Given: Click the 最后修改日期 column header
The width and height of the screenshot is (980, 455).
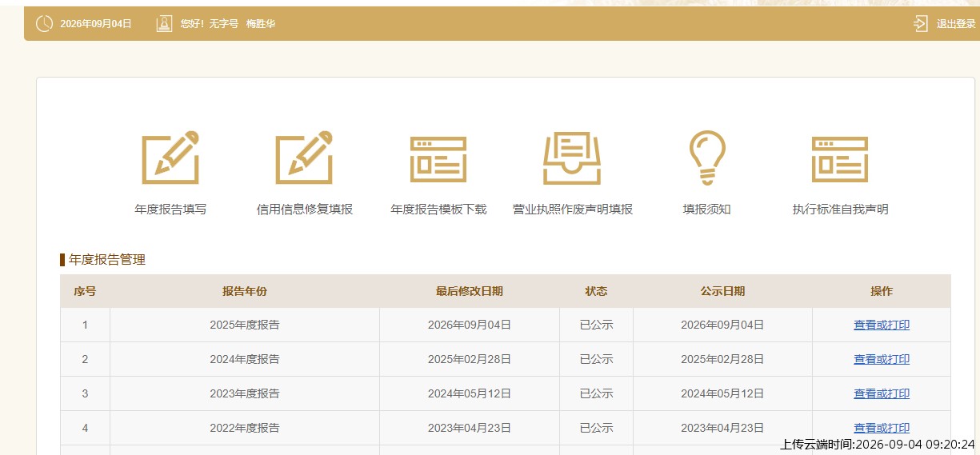Looking at the screenshot, I should (x=470, y=291).
